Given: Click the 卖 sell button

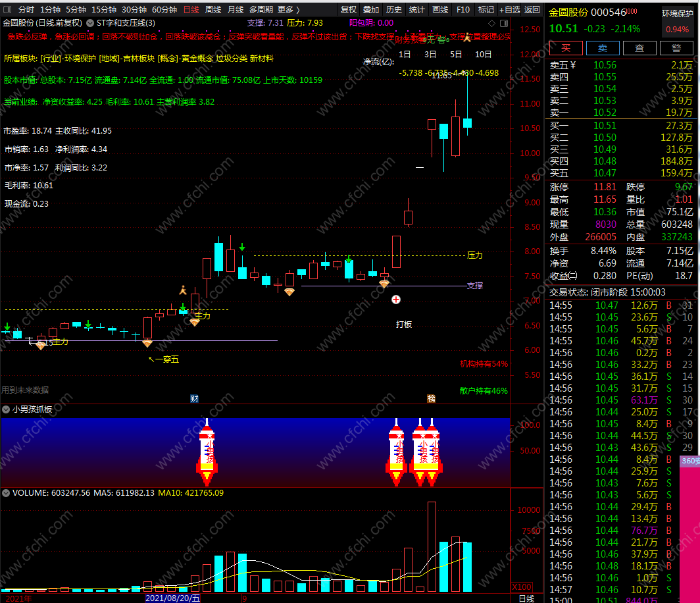Looking at the screenshot, I should click(603, 48).
